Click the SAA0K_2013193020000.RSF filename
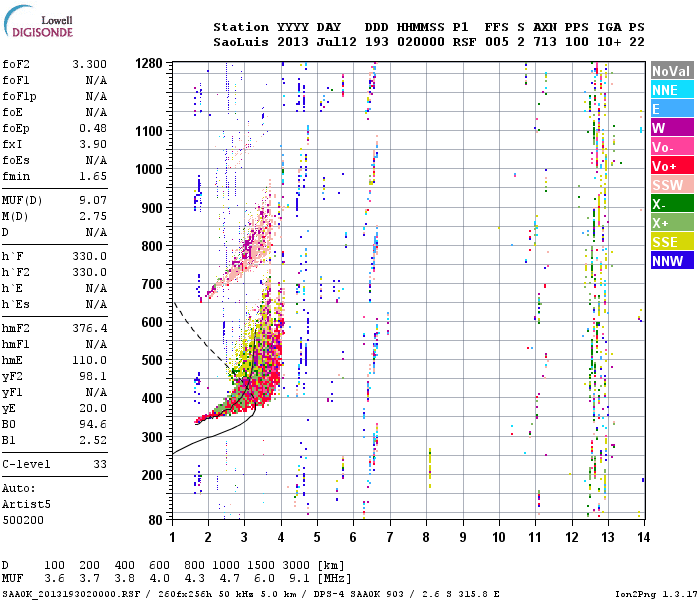This screenshot has height=600, width=700. click(x=71, y=594)
